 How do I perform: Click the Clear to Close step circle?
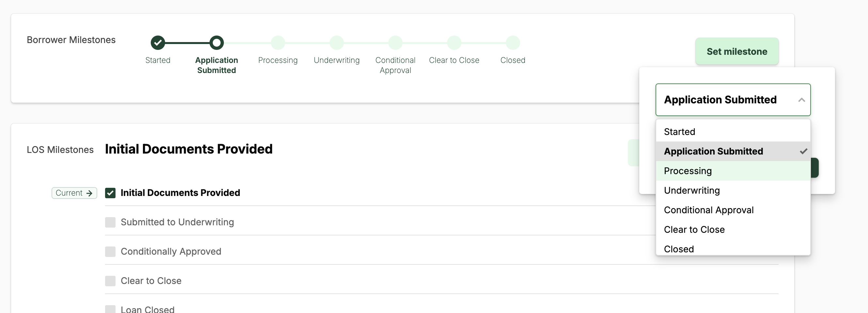coord(454,43)
